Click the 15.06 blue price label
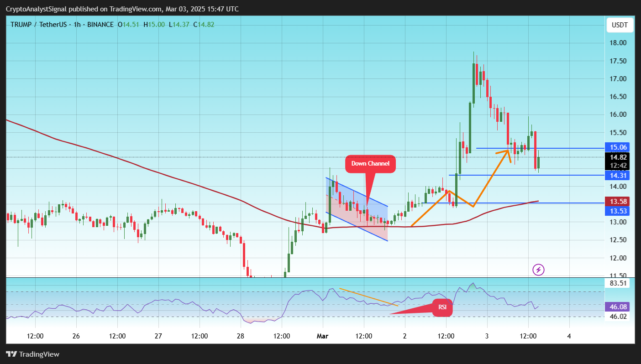641x364 pixels. (617, 147)
